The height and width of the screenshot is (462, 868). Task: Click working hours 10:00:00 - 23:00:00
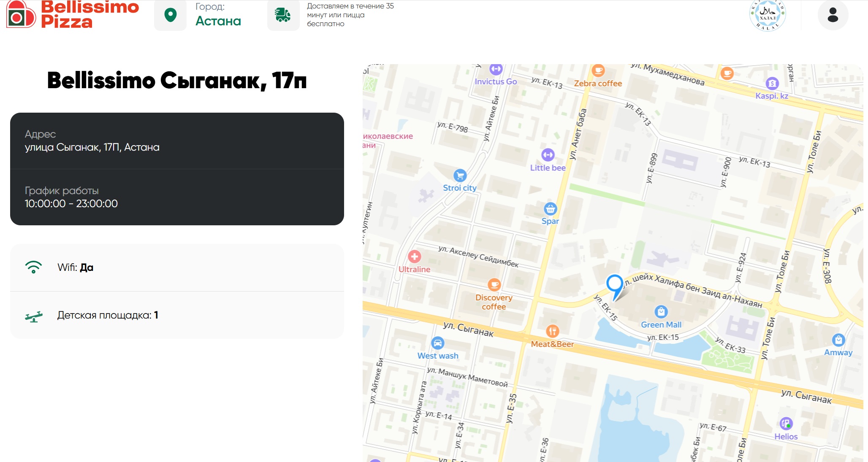(x=71, y=204)
